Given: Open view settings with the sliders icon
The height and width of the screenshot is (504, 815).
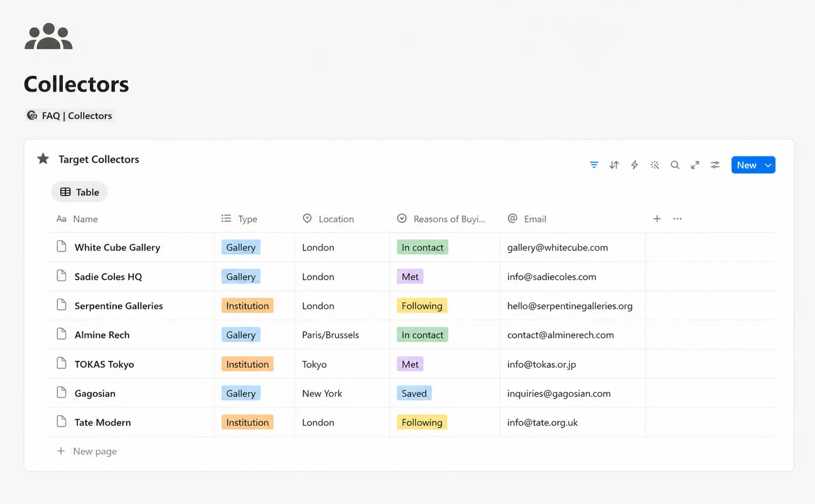Looking at the screenshot, I should tap(715, 165).
